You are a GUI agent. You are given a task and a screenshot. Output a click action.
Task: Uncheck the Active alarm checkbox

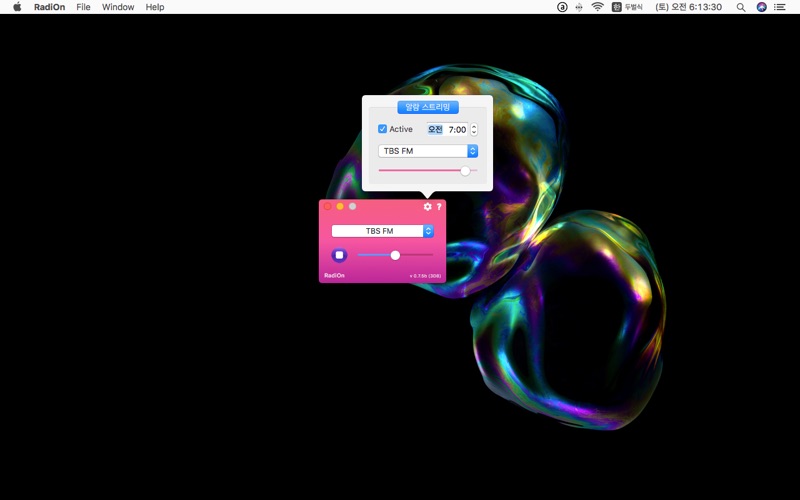[382, 129]
